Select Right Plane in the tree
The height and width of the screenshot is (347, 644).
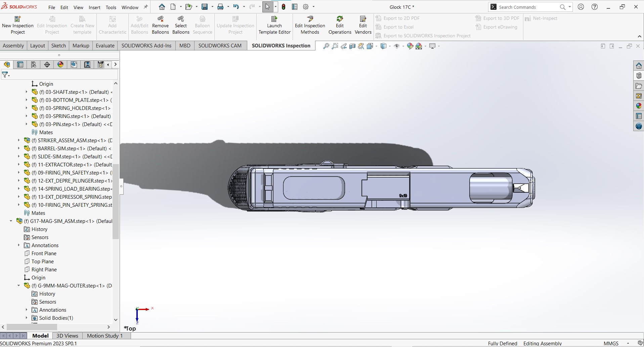pos(44,269)
